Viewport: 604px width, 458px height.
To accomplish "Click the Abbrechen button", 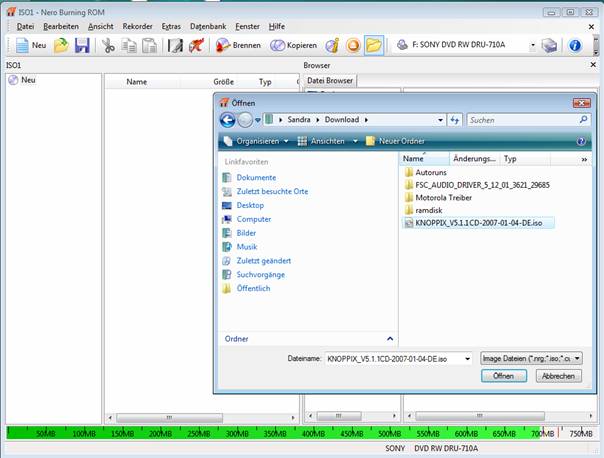I will pyautogui.click(x=559, y=376).
